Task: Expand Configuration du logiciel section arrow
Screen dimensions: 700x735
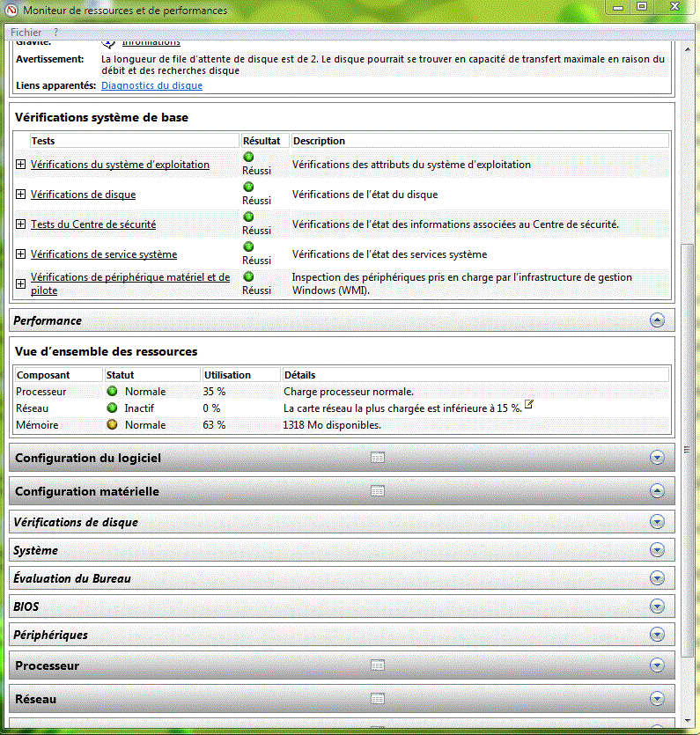Action: coord(657,458)
